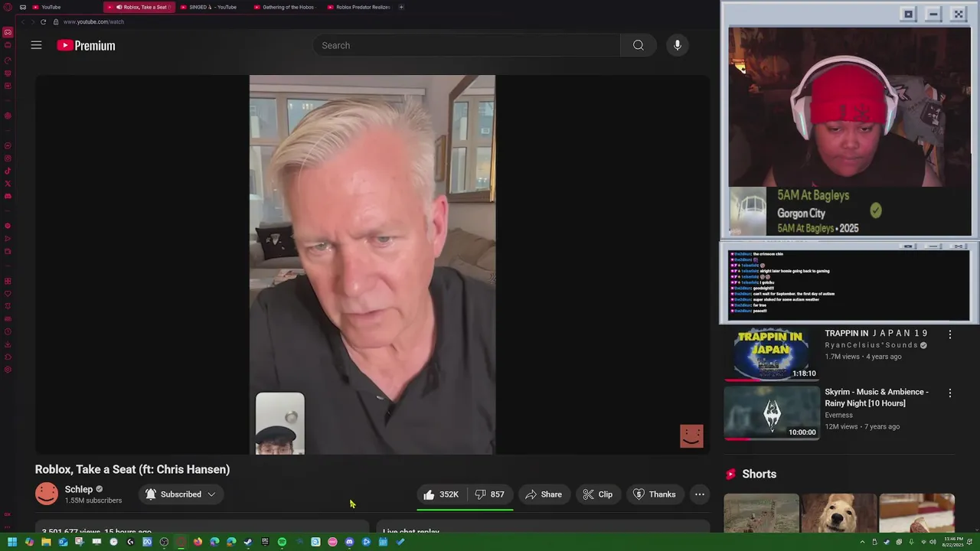
Task: Select the Roblox, Take a Seat tab
Action: 139,7
